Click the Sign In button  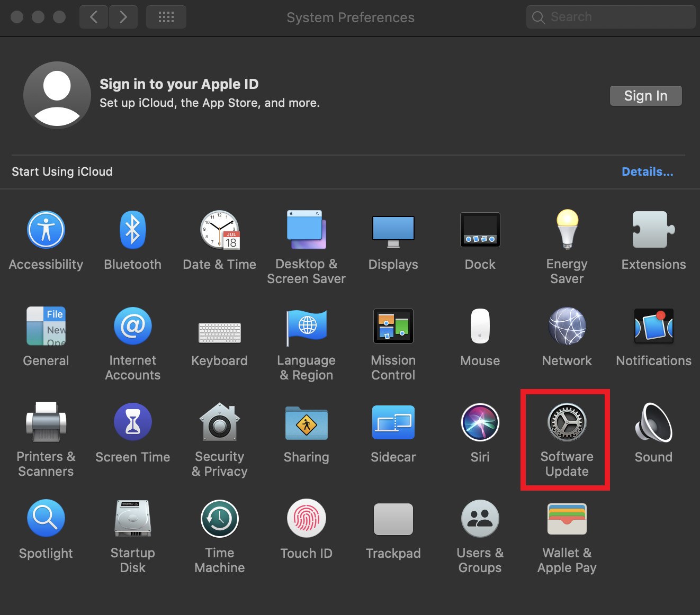(x=646, y=96)
